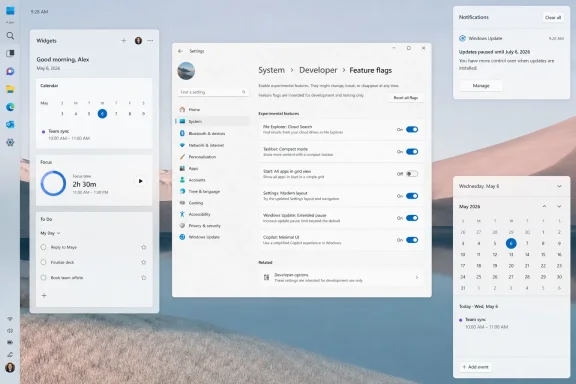Open Privacy & security in the Settings sidebar
Screen dimensions: 576x384
click(213, 226)
